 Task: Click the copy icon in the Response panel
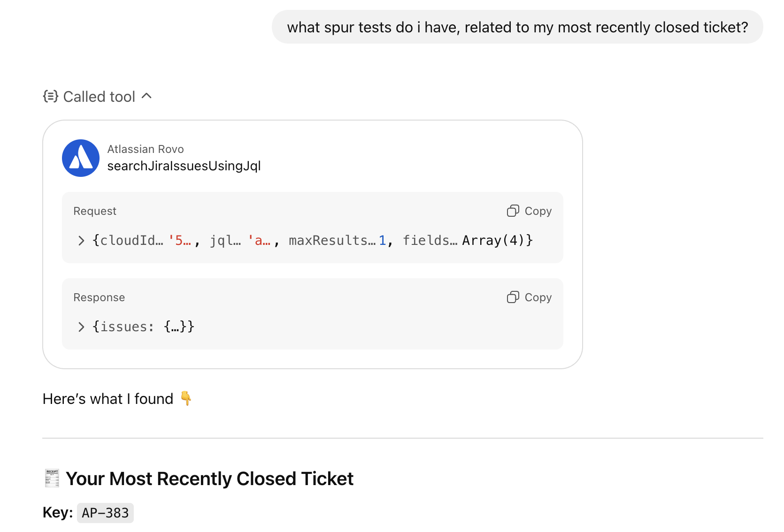click(x=513, y=297)
